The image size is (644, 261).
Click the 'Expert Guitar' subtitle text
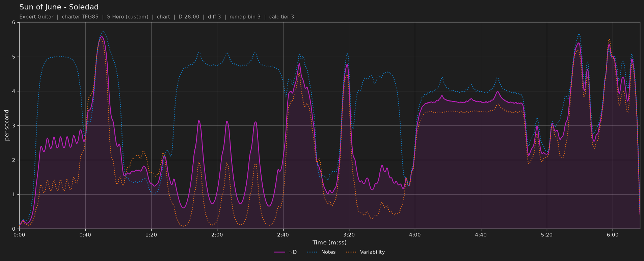(36, 17)
